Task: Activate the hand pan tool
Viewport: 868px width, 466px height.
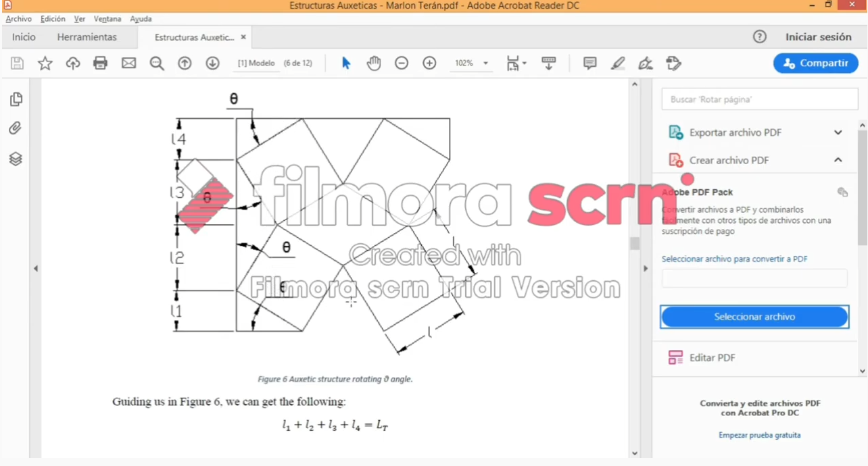Action: [374, 63]
